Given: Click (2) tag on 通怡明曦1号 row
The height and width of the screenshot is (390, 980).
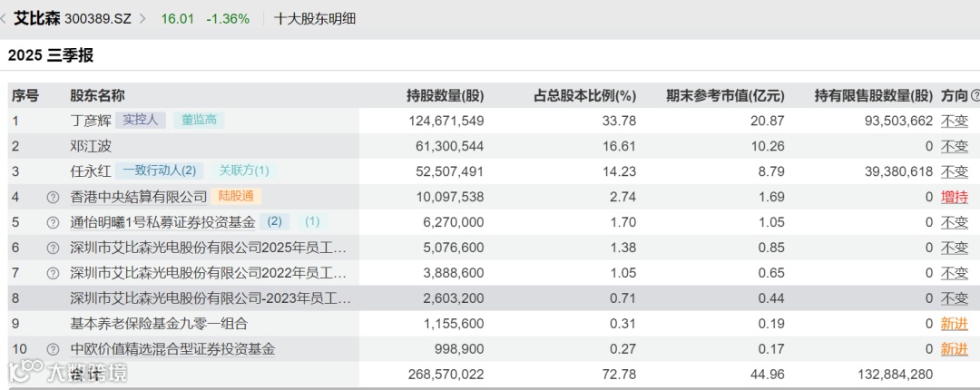Looking at the screenshot, I should [274, 222].
